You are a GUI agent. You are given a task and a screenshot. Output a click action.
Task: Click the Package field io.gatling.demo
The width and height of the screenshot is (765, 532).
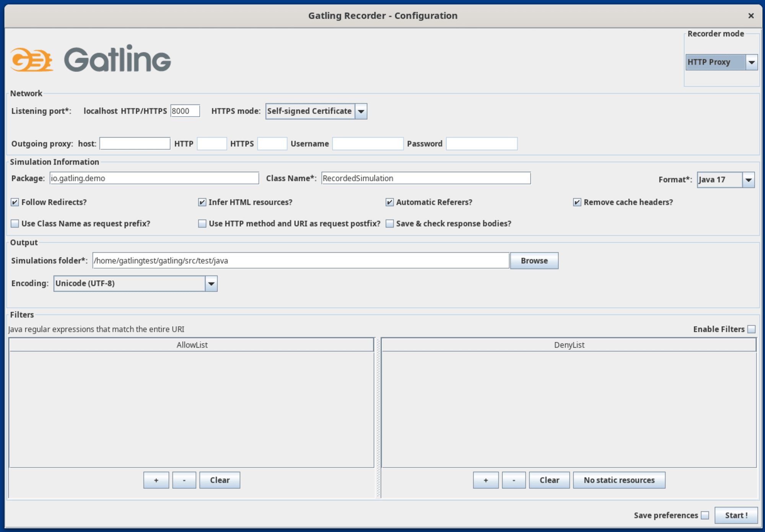tap(154, 178)
